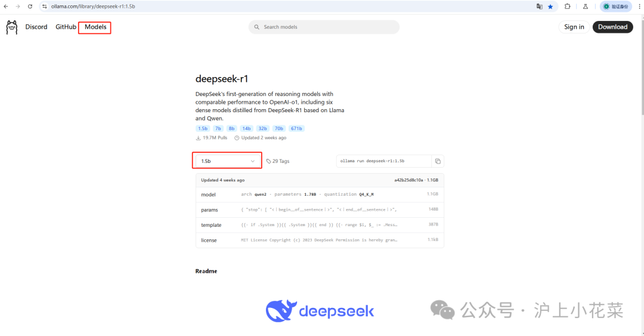Select the 7b size tag
The image size is (644, 336).
[218, 128]
